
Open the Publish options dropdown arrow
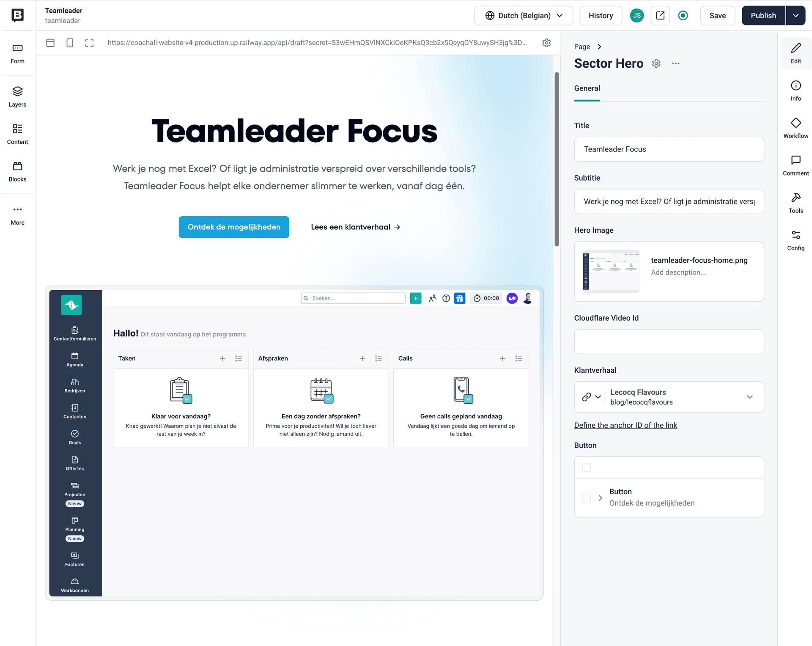(796, 16)
